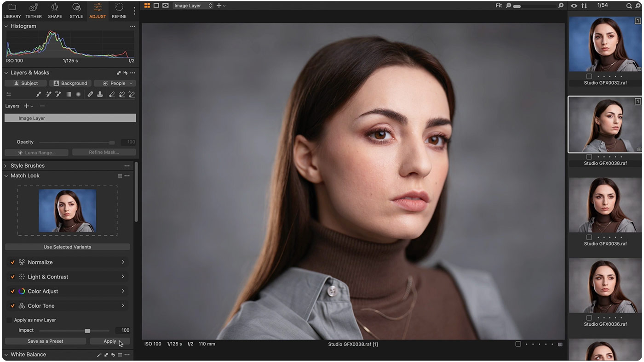Screen dimensions: 644x362
Task: Open the Shape tab
Action: [55, 11]
